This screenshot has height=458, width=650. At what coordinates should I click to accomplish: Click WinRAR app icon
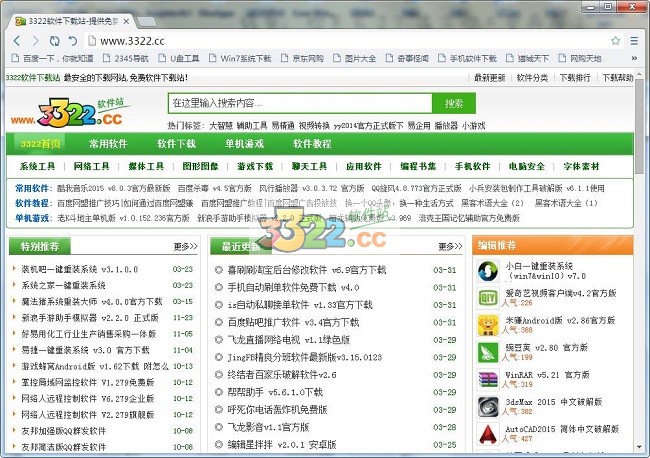pyautogui.click(x=488, y=380)
